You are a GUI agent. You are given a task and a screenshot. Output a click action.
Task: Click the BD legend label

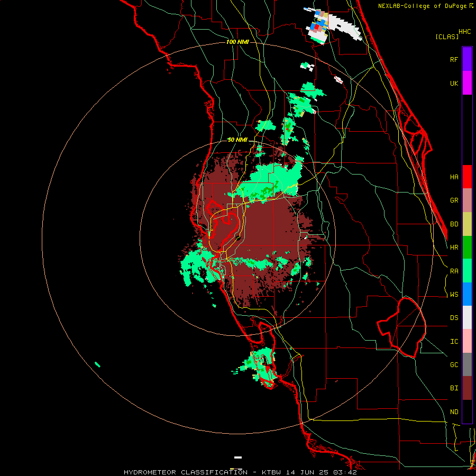(454, 224)
